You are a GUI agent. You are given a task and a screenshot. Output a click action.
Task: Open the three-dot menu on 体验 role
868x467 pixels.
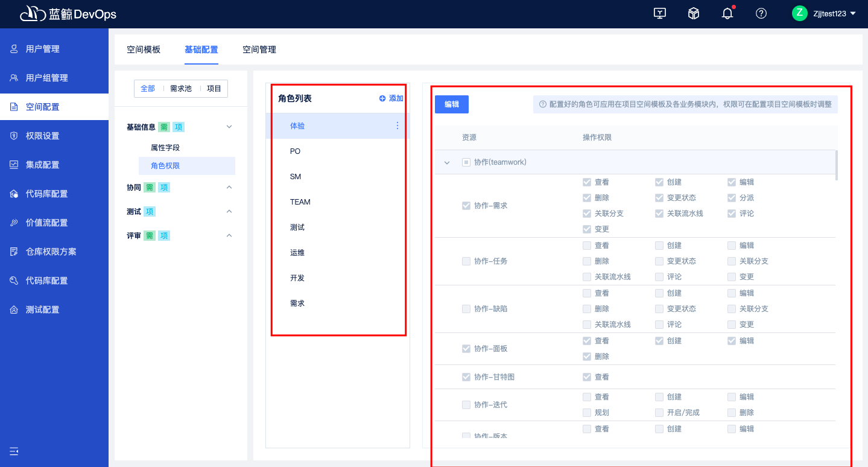click(398, 125)
